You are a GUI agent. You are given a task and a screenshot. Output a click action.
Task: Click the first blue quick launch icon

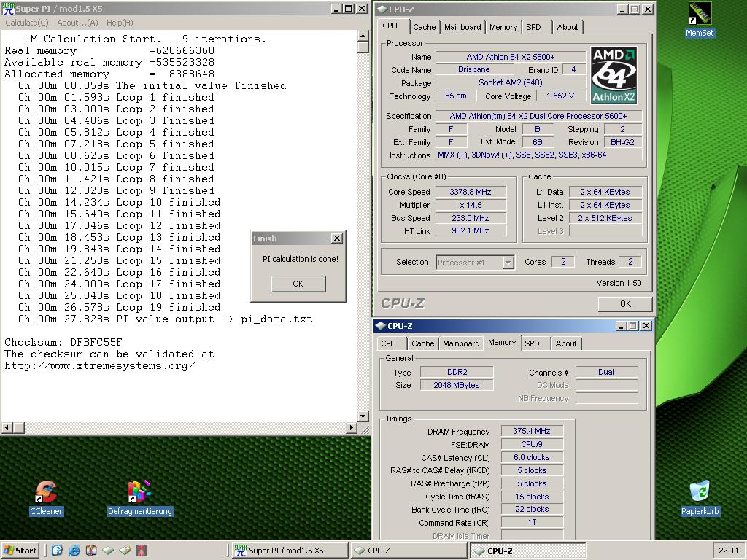point(57,551)
